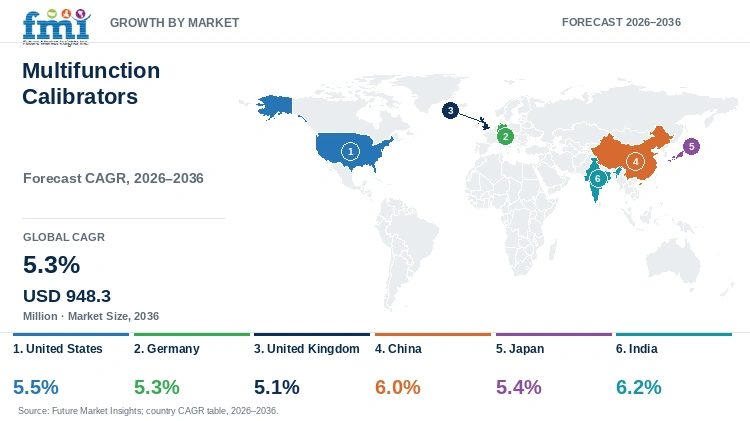Click the blue bar above United States
750x421 pixels.
71,334
